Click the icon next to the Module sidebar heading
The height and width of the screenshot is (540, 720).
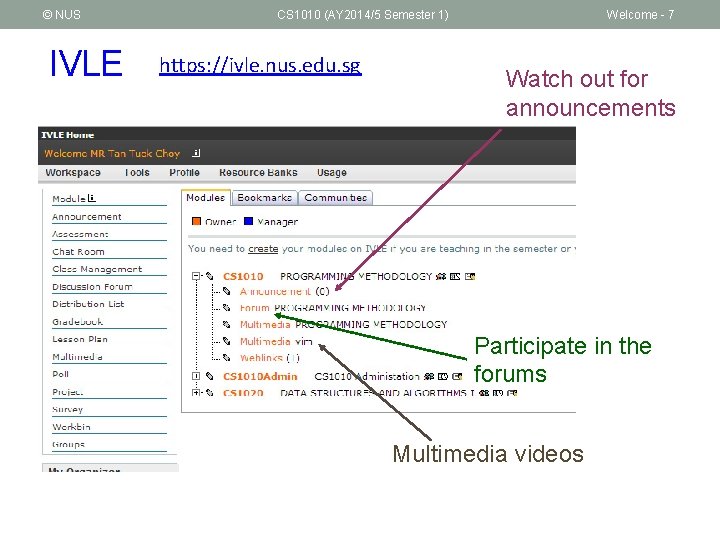coord(92,198)
